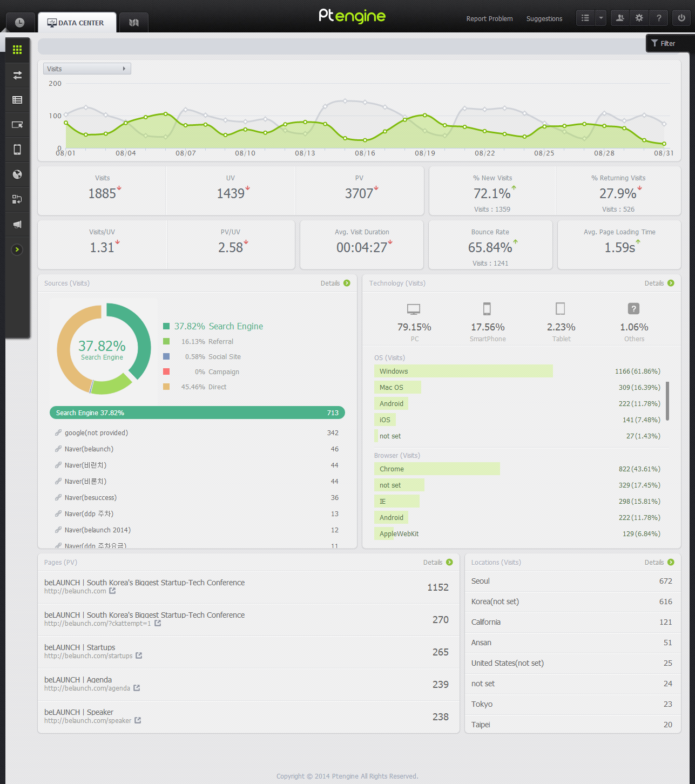Viewport: 695px width, 784px height.
Task: Open the traffic comparison arrows icon in sidebar
Action: [x=17, y=75]
